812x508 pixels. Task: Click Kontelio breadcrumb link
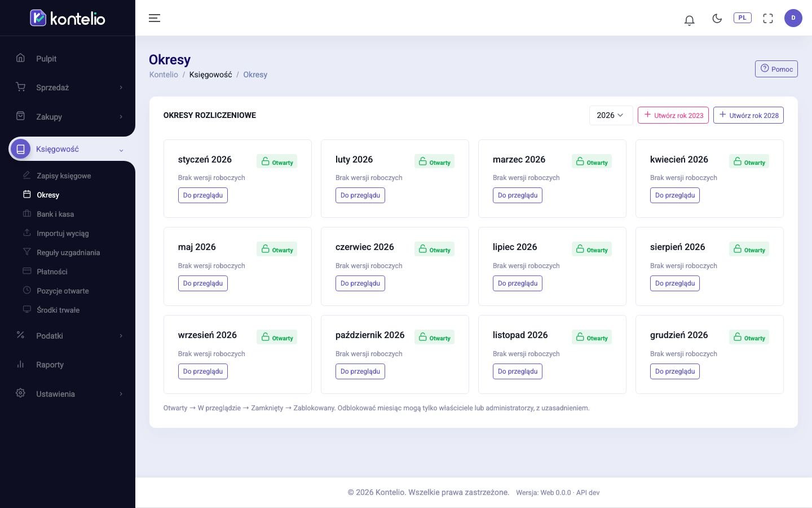click(164, 75)
